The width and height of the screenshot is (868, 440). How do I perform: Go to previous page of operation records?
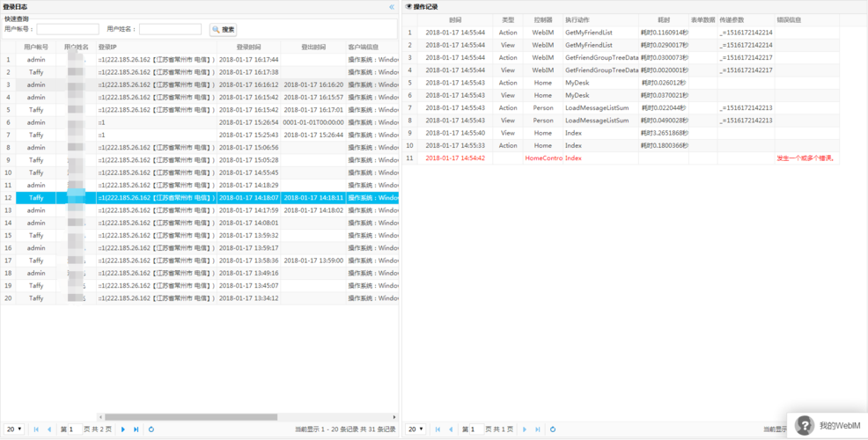[451, 429]
